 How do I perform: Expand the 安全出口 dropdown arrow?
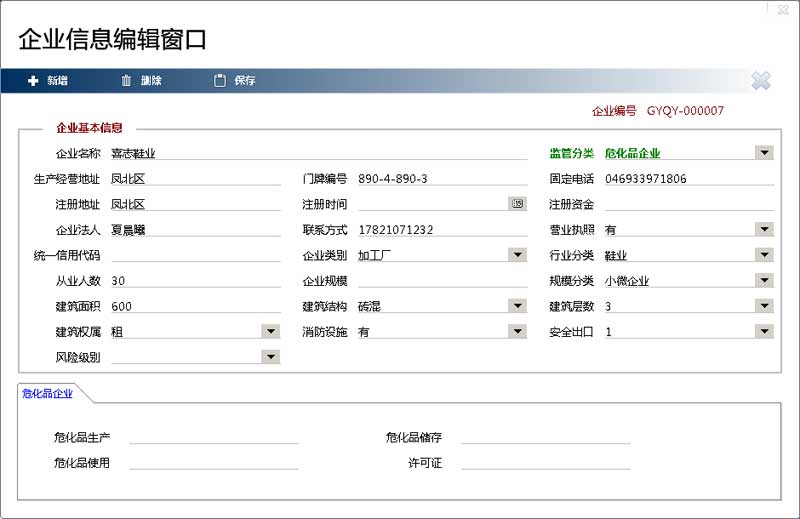point(764,331)
